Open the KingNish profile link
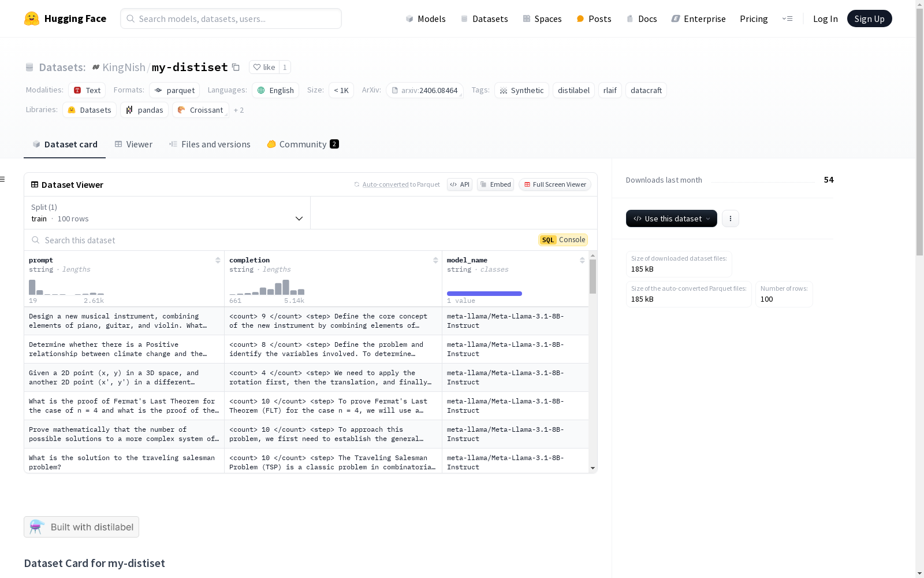 [x=124, y=67]
